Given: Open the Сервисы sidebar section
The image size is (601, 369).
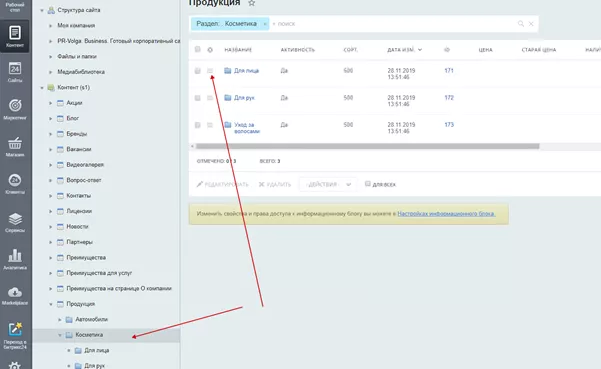Looking at the screenshot, I should (15, 222).
